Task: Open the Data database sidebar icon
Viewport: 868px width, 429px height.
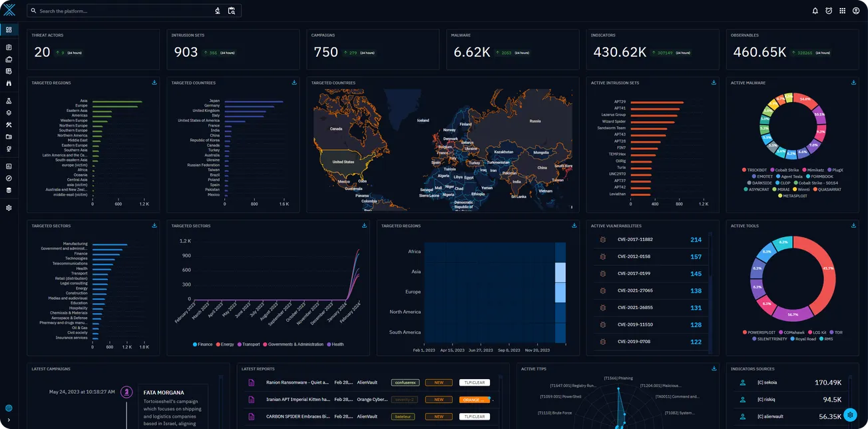Action: 9,190
